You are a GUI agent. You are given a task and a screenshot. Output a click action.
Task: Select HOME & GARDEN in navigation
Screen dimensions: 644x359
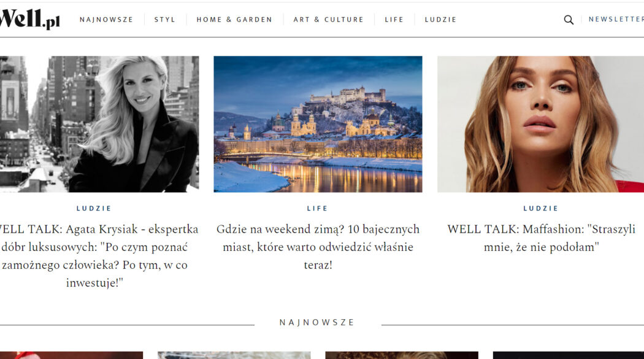(x=234, y=20)
